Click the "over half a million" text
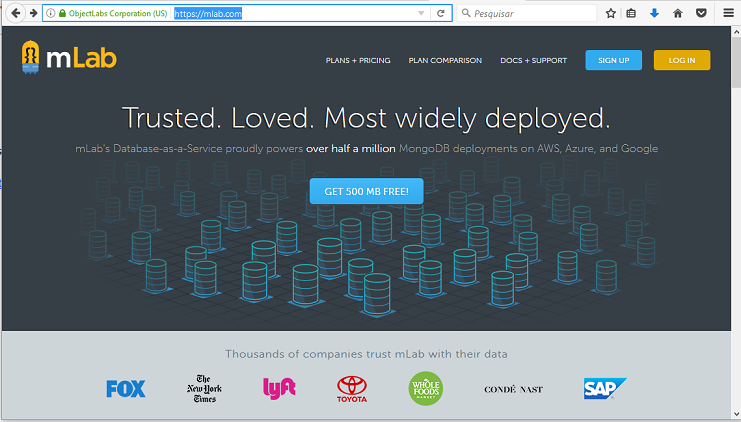 351,148
